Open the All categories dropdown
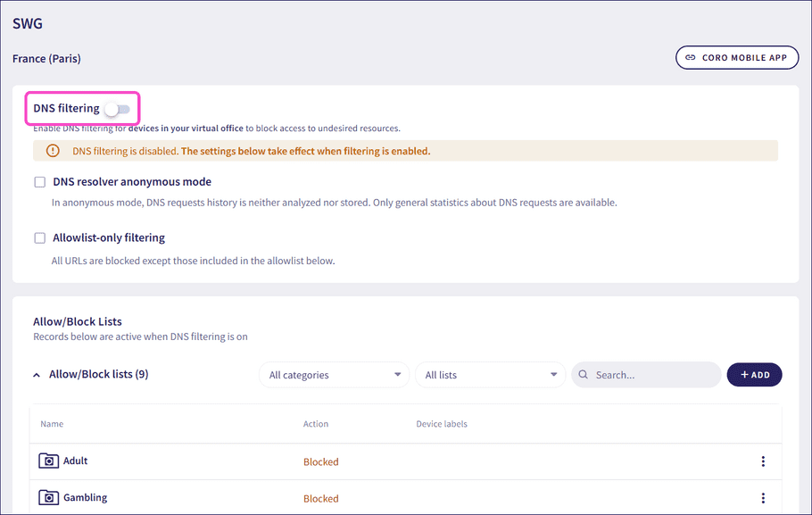Screen dimensions: 812x515 pyautogui.click(x=334, y=374)
